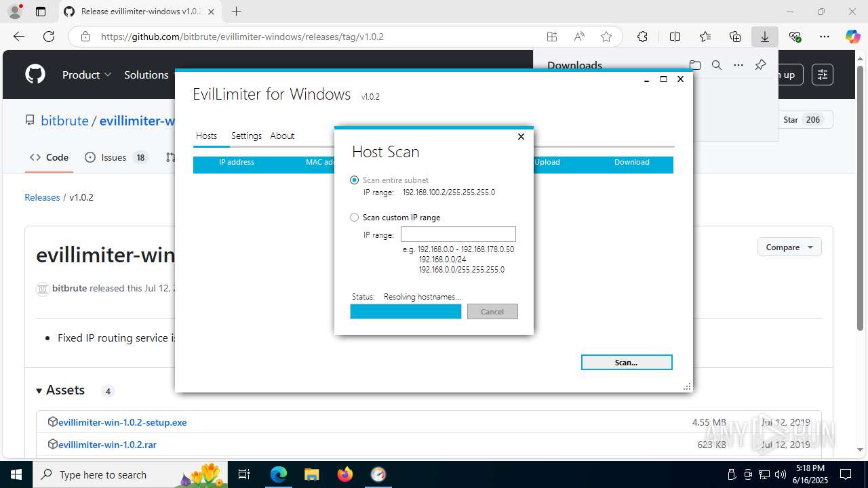View site information padlock icon

(85, 37)
